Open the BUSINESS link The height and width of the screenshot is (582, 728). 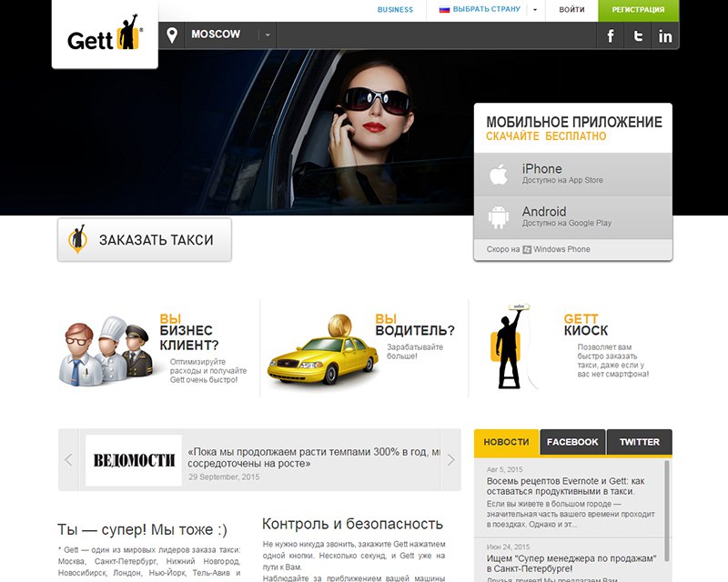tap(395, 9)
